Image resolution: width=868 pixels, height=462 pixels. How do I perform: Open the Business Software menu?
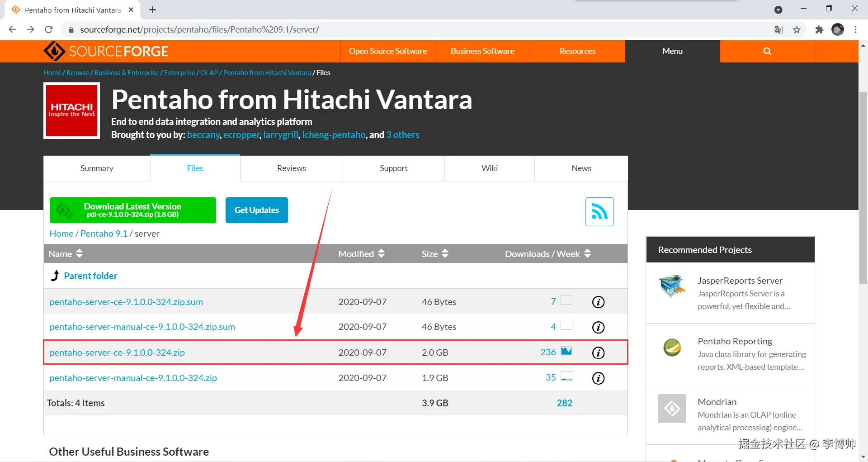click(482, 51)
